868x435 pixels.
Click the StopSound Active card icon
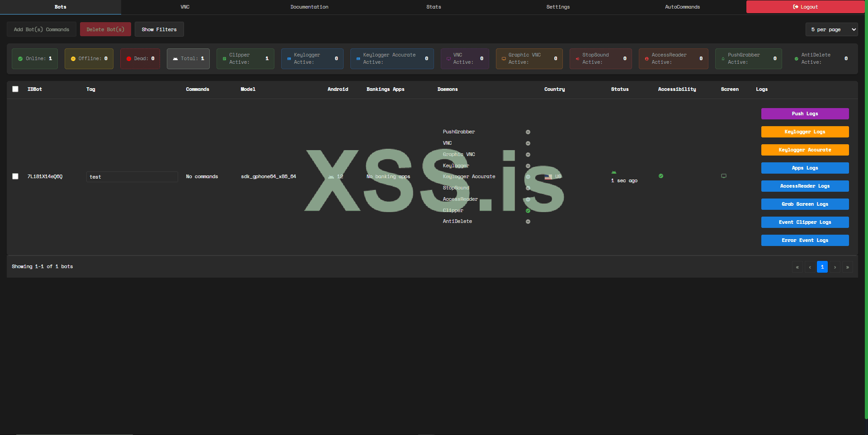pyautogui.click(x=577, y=59)
